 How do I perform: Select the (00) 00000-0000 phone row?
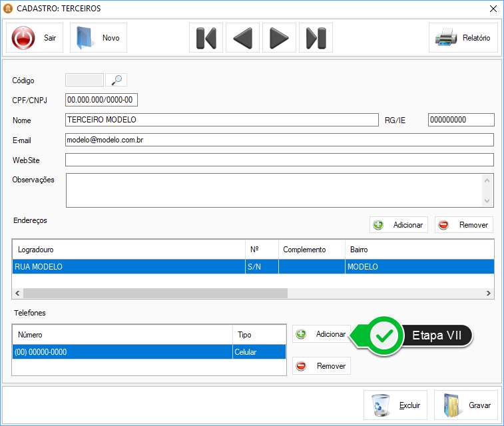149,352
